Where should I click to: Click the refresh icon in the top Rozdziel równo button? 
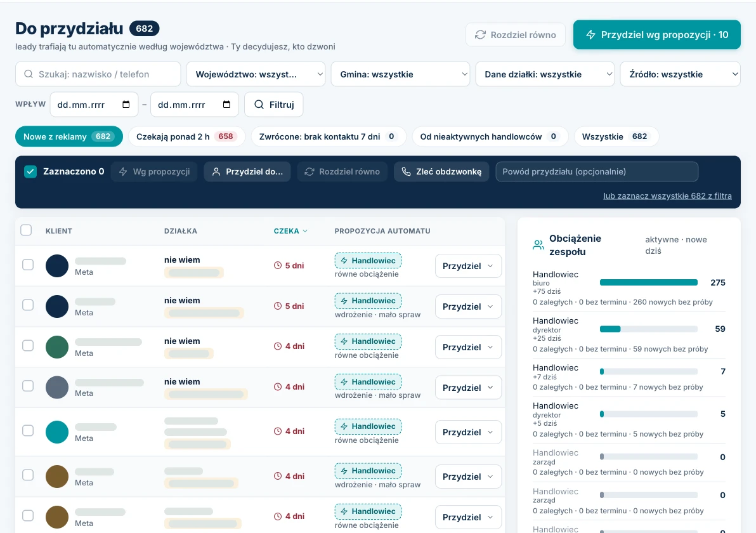pyautogui.click(x=480, y=35)
